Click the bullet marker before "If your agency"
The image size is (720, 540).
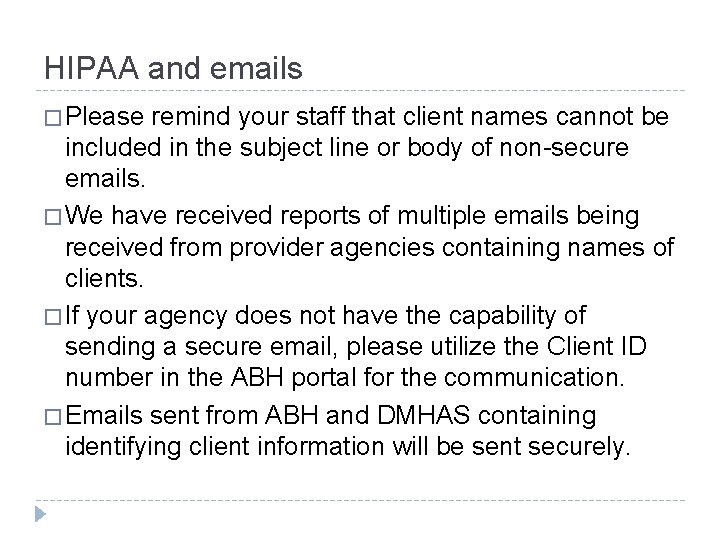[52, 316]
